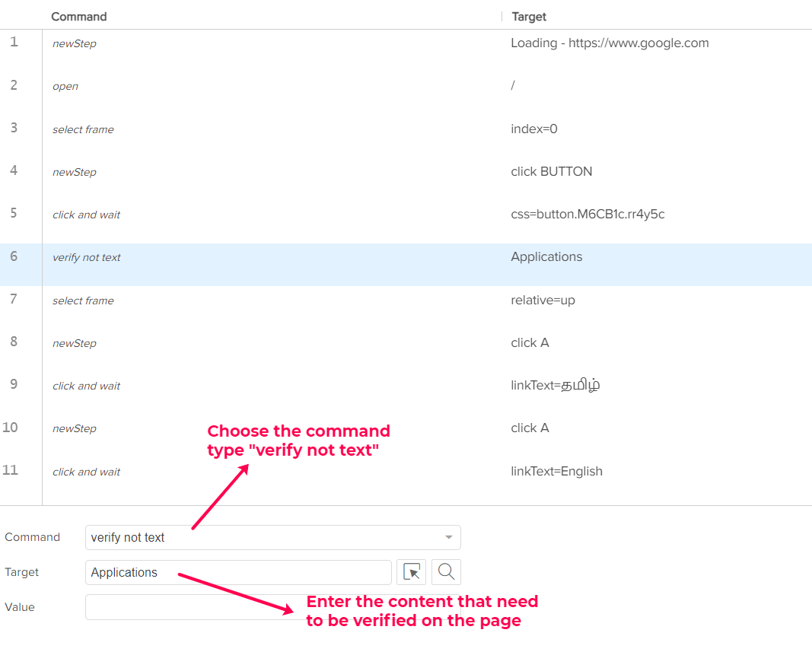Select the verify not text row
The width and height of the screenshot is (812, 652).
pos(86,257)
